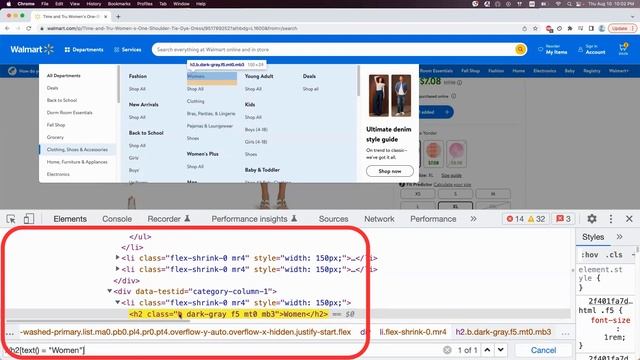This screenshot has height=360, width=640.
Task: Select the highlighted h2 Women element
Action: coord(229,314)
